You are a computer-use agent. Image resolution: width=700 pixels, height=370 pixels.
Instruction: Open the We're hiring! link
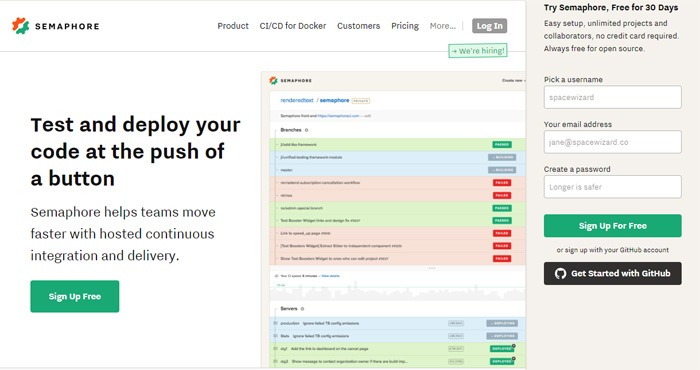pos(478,51)
